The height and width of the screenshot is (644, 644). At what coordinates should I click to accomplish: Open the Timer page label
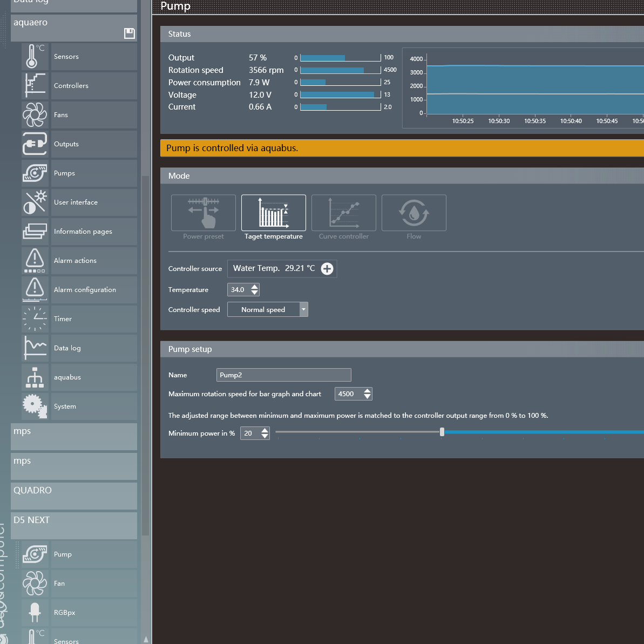[x=94, y=319]
